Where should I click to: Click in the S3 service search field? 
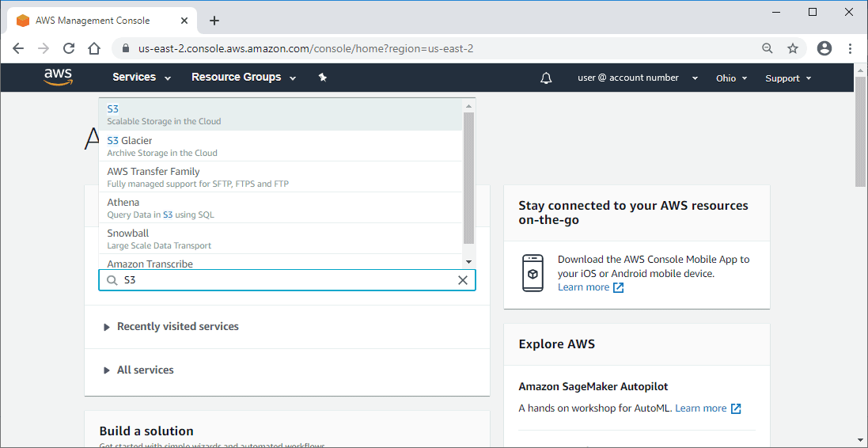(x=286, y=280)
